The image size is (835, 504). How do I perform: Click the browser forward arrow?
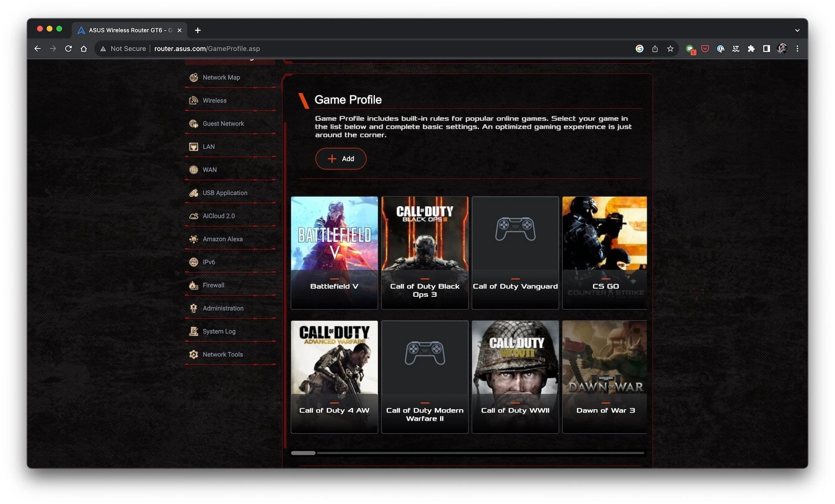[x=53, y=49]
